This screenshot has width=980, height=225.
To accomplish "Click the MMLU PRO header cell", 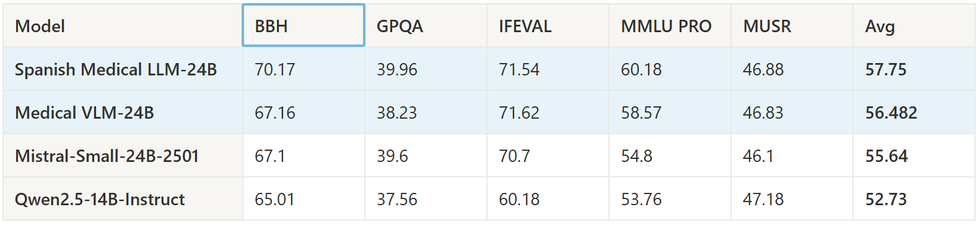I will click(x=670, y=25).
